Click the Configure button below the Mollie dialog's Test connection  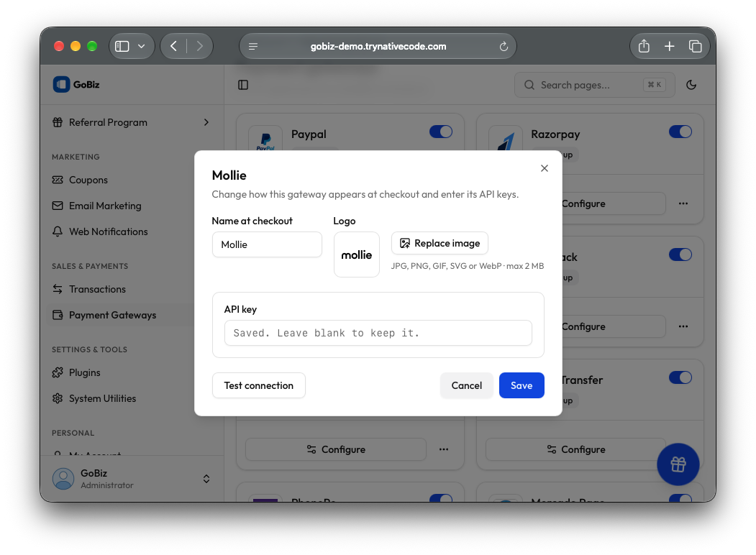click(336, 449)
